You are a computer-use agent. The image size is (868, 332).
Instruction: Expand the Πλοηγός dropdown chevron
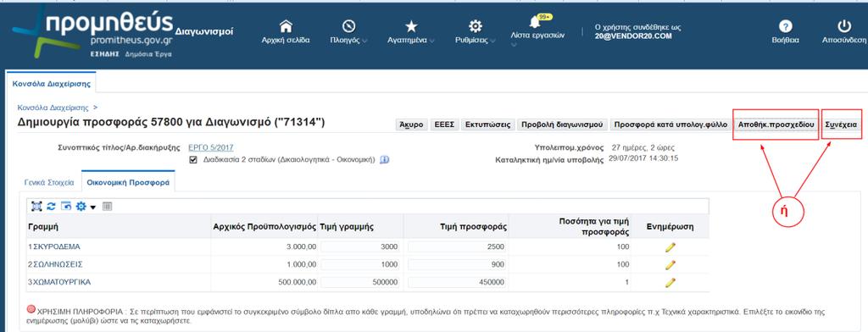(364, 41)
